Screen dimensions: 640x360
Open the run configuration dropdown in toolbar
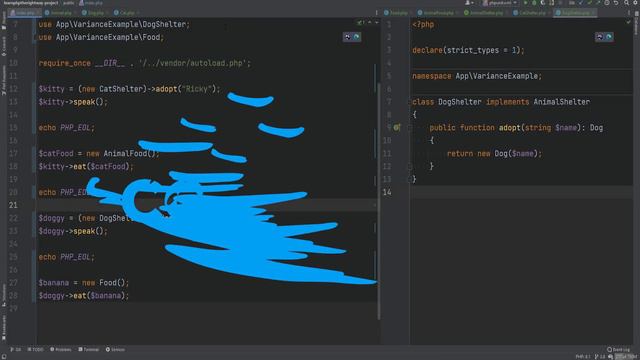click(x=500, y=3)
